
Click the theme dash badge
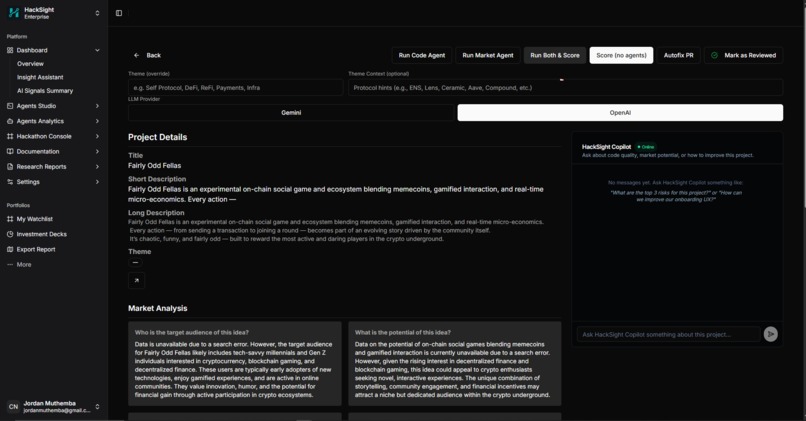[x=135, y=263]
